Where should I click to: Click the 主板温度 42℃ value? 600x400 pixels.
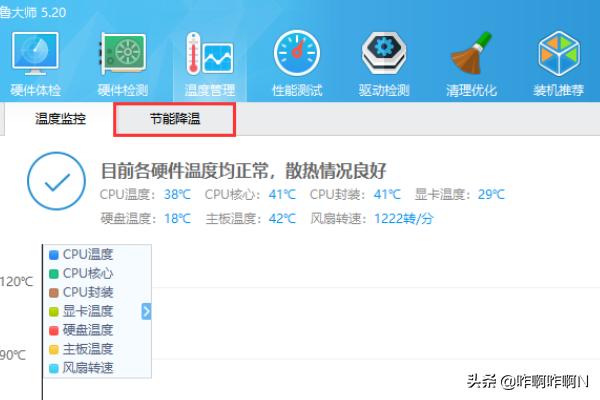(x=282, y=219)
